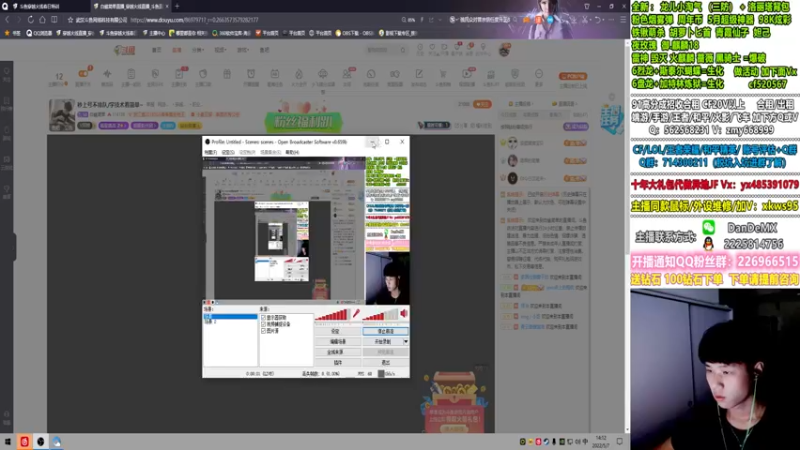800x450 pixels.
Task: Click the orange follow button near streamer title
Action: pyautogui.click(x=482, y=104)
